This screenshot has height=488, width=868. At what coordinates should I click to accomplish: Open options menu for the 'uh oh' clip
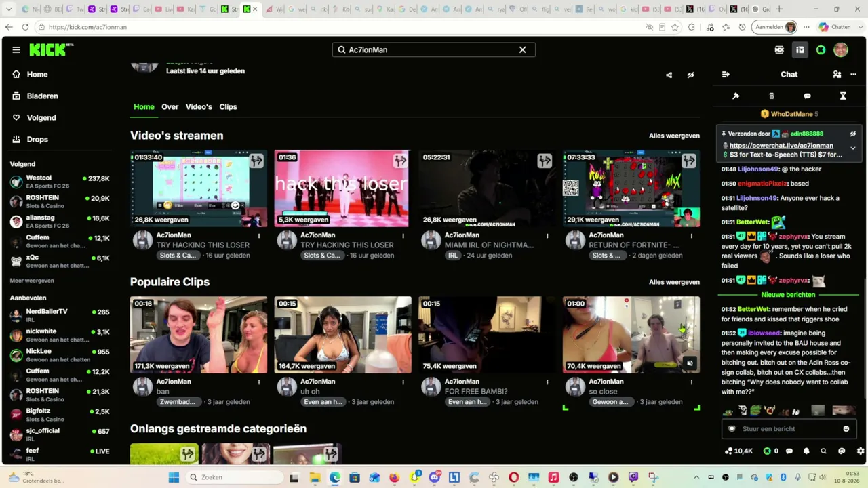(x=403, y=382)
